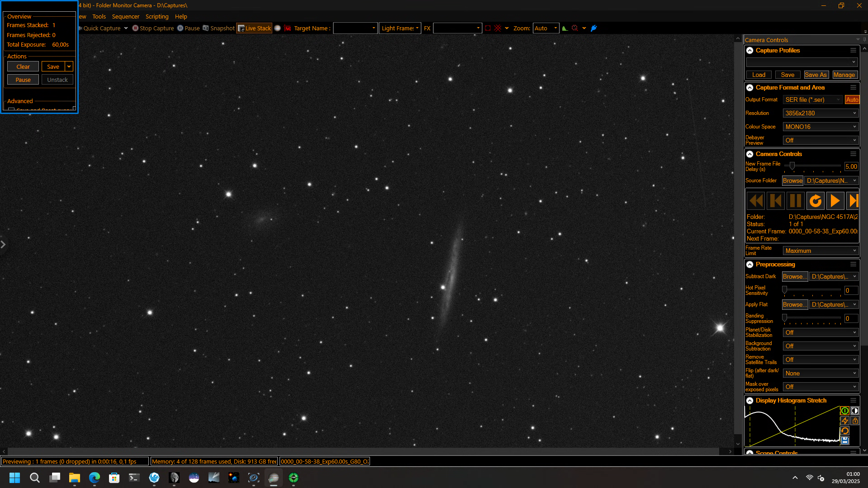Click the blue wrench tool icon

[x=594, y=28]
